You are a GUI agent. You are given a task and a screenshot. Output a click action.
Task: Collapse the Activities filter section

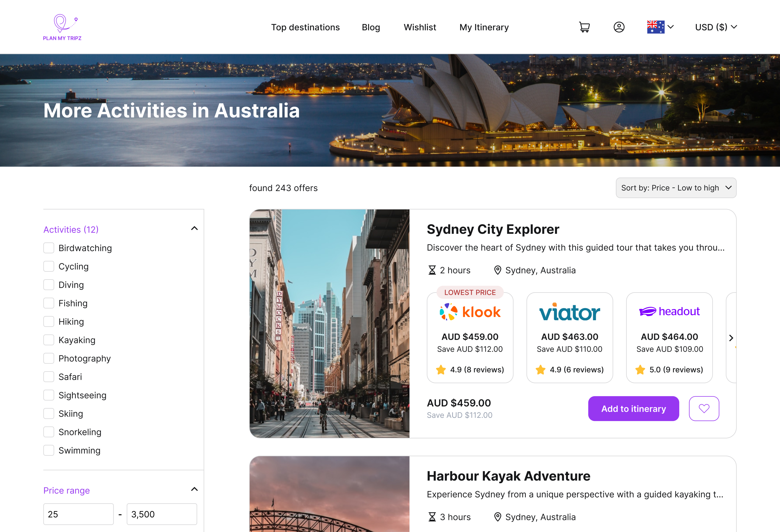click(x=194, y=229)
